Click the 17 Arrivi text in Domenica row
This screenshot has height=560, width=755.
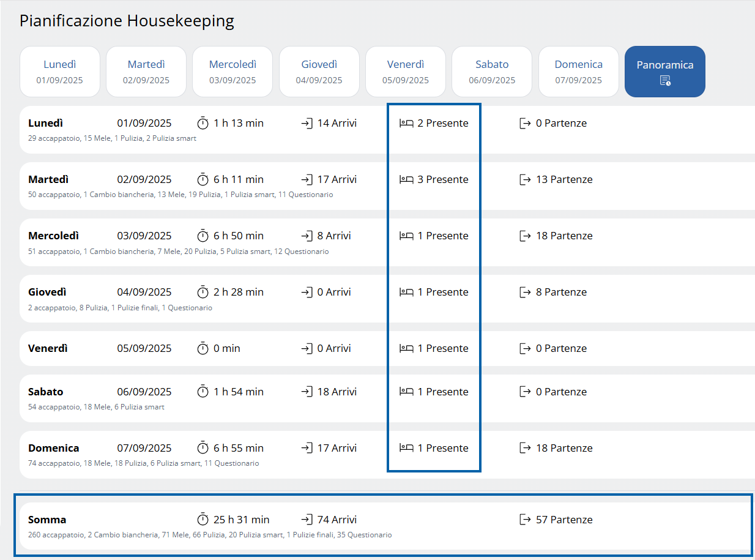[x=337, y=448]
